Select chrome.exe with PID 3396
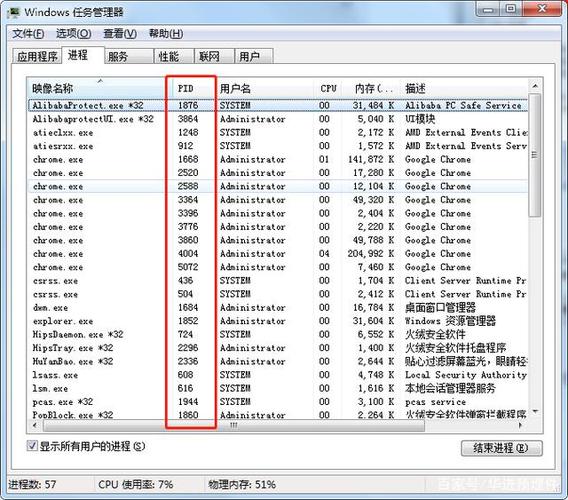The width and height of the screenshot is (568, 500). tap(278, 213)
